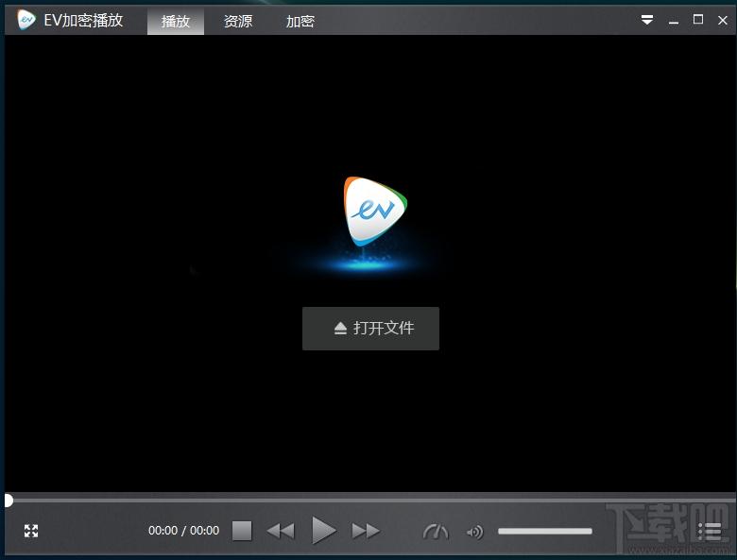Viewport: 737px width, 560px height.
Task: Open the playback speed gauge icon
Action: tap(436, 532)
